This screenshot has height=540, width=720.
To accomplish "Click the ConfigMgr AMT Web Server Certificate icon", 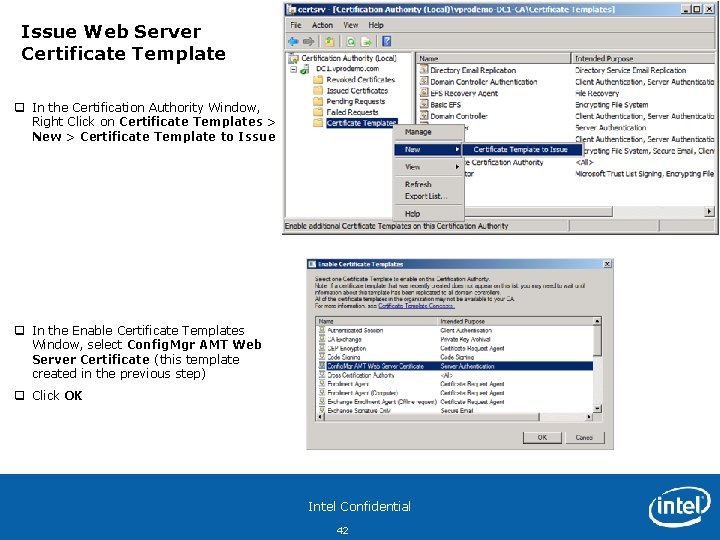I will tap(322, 366).
